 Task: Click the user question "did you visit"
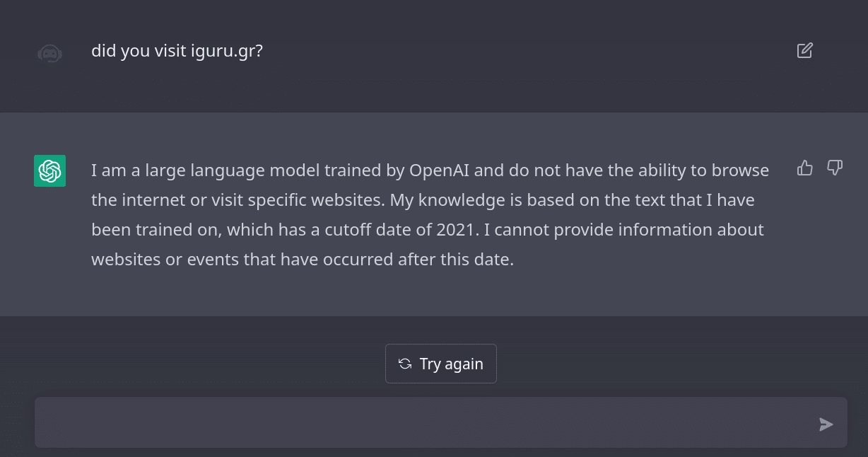click(139, 51)
